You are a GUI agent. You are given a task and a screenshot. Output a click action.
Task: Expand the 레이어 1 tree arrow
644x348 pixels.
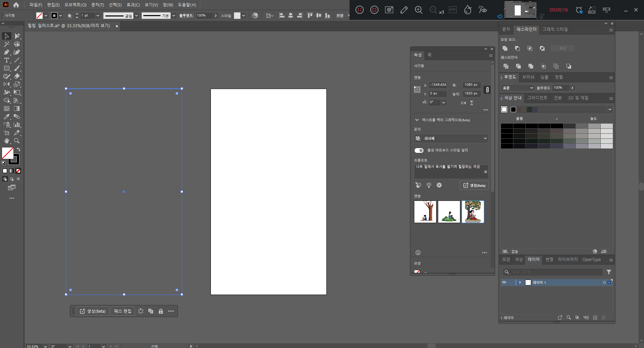pos(520,282)
